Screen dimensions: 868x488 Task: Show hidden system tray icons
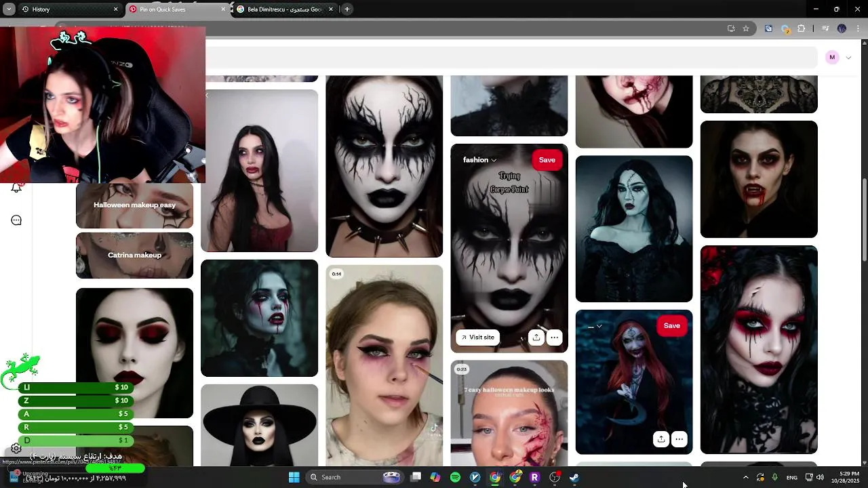tap(745, 477)
